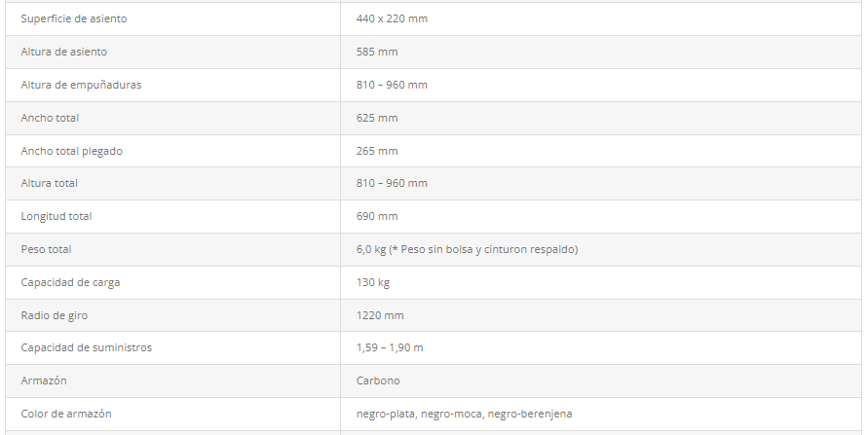Select the "585 mm" seat height value
Screen dimensions: 868x435
click(377, 53)
